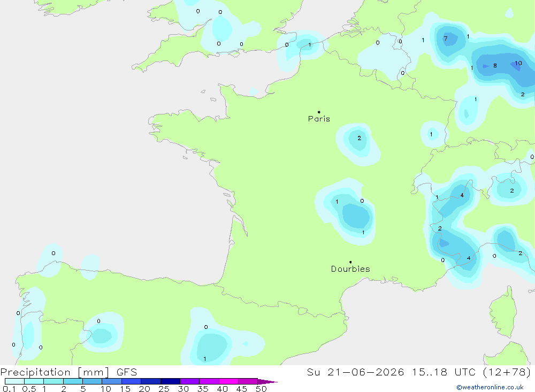The height and width of the screenshot is (392, 535).
Task: Click the GFS model label
Action: (x=127, y=372)
